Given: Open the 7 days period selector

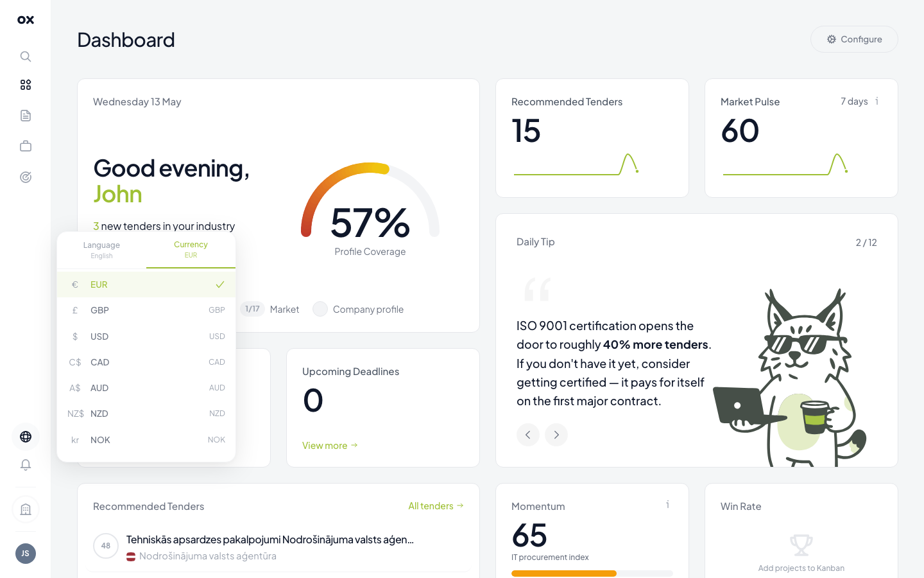Looking at the screenshot, I should pos(854,101).
